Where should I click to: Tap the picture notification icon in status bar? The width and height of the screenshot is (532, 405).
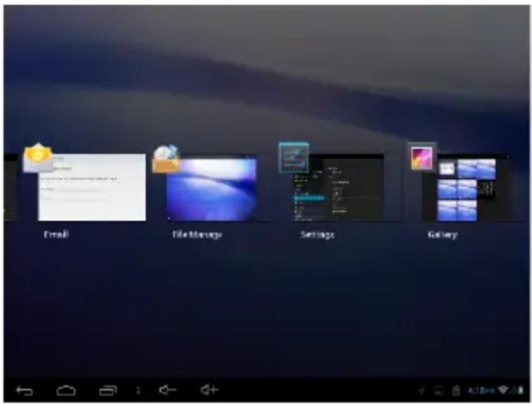pyautogui.click(x=439, y=391)
